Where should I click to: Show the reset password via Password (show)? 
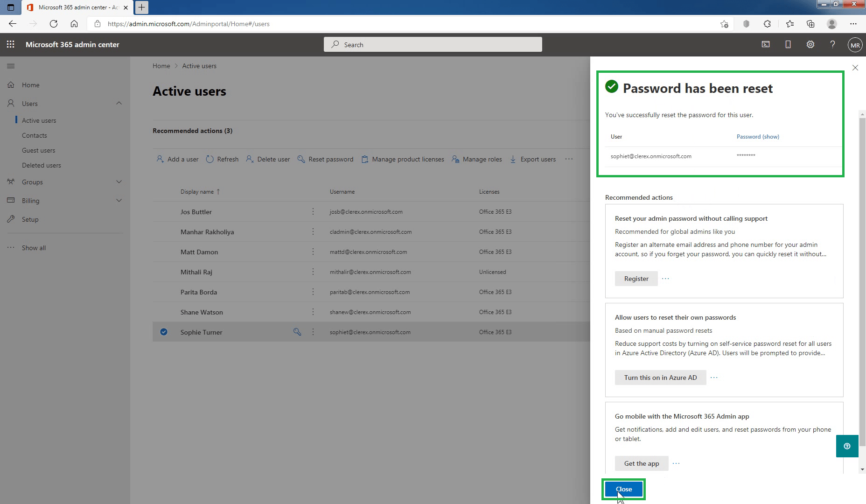click(758, 136)
